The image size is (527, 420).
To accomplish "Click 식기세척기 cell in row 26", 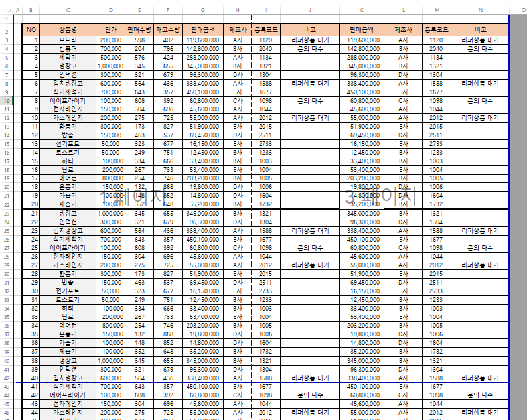I will [x=68, y=240].
